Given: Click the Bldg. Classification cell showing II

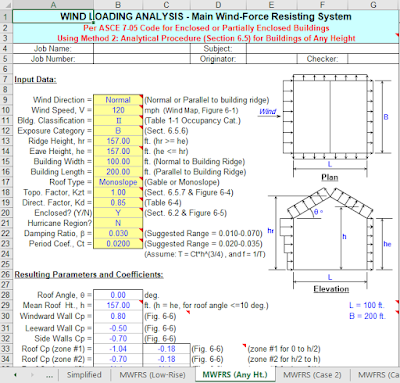Looking at the screenshot, I should (118, 120).
